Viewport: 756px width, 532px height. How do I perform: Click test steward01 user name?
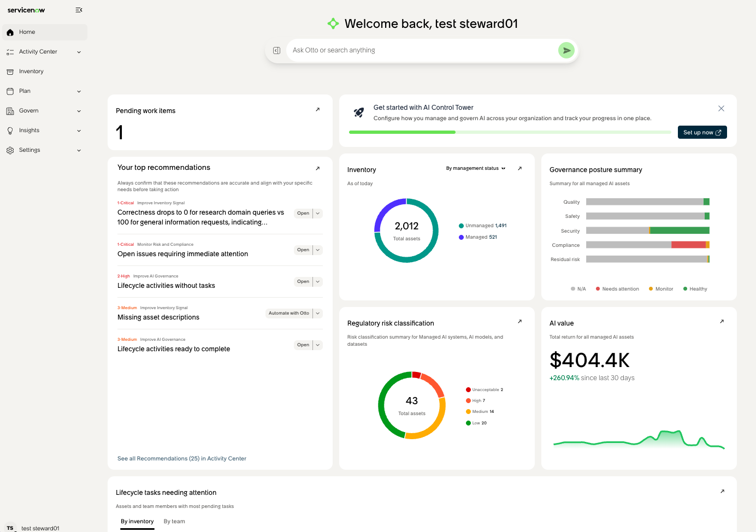point(40,528)
